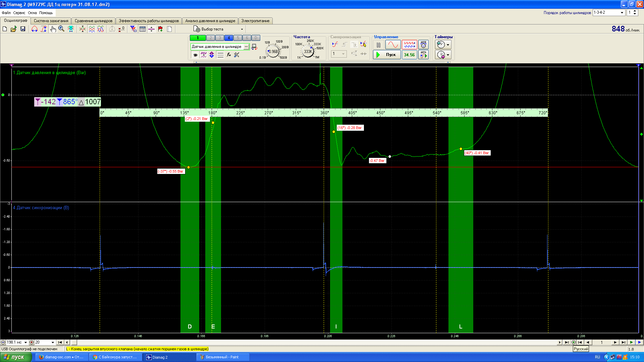Screen dimensions: 644x362
Task: Switch to Система зажигания tab
Action: point(51,21)
